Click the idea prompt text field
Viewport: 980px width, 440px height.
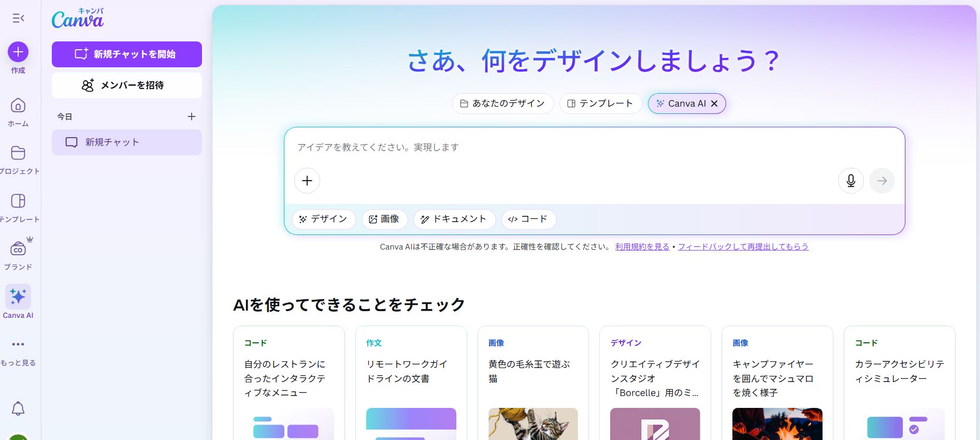coord(594,148)
